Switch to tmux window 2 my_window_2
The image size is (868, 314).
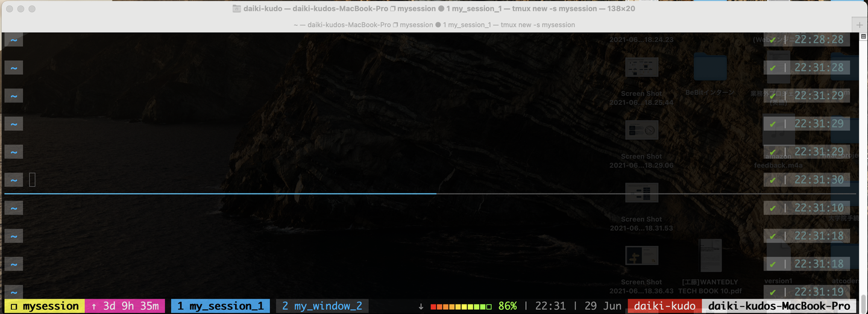click(322, 306)
